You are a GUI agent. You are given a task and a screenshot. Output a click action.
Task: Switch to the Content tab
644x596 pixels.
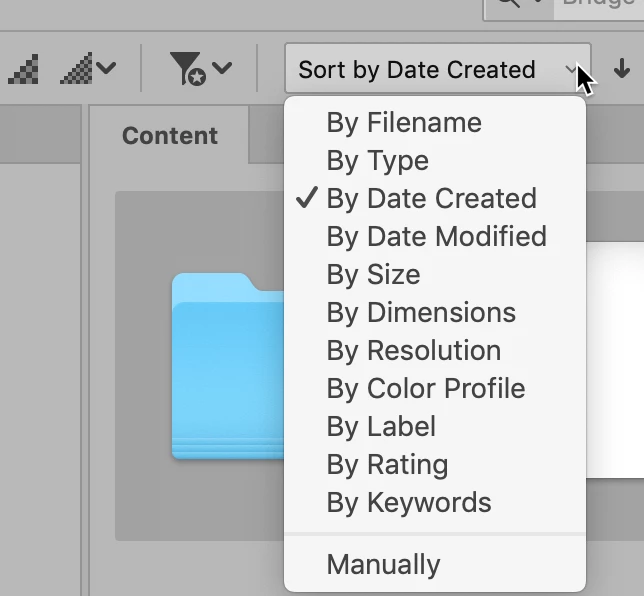[169, 136]
